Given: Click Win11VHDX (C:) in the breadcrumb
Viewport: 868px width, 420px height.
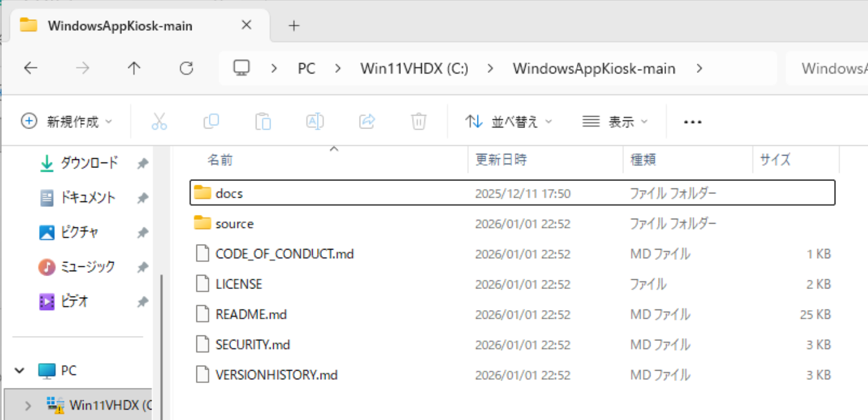Looking at the screenshot, I should [x=414, y=69].
